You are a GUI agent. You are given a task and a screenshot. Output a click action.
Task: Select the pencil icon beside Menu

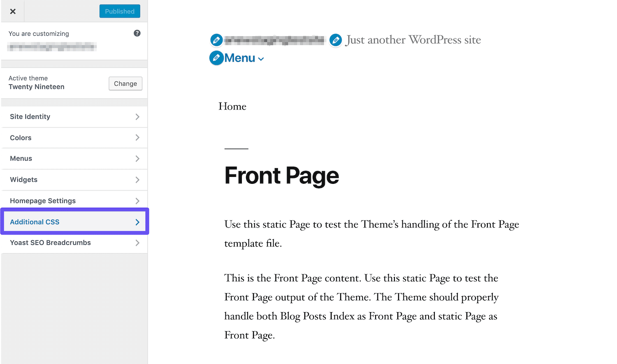click(x=216, y=58)
